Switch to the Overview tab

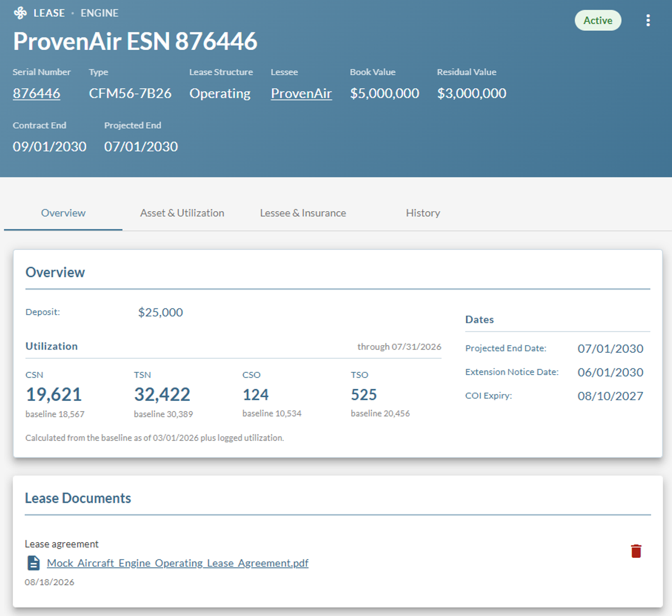(x=63, y=213)
